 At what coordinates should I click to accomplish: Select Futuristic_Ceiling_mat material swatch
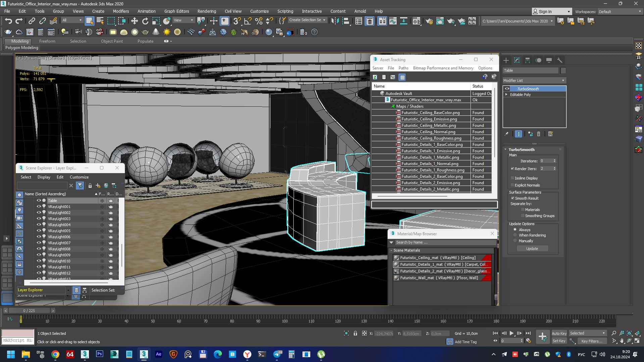397,258
